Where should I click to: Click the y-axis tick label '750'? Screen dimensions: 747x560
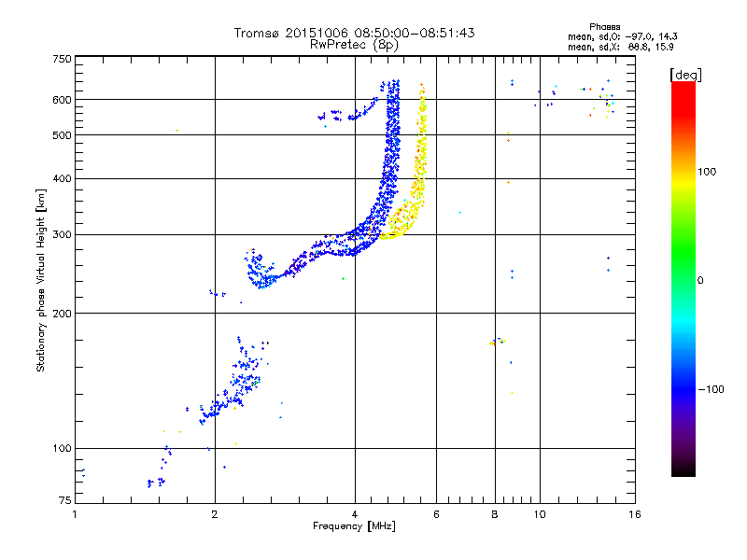(62, 59)
